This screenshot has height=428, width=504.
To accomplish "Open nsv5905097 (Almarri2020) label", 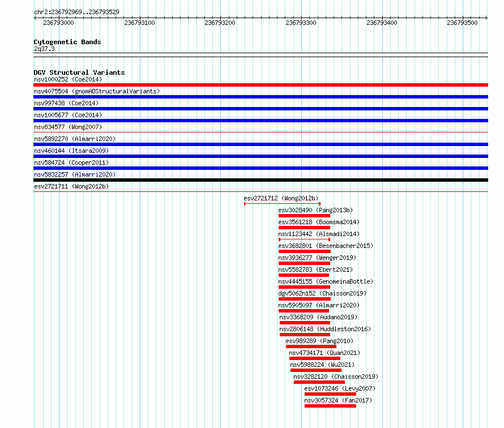I will [319, 305].
